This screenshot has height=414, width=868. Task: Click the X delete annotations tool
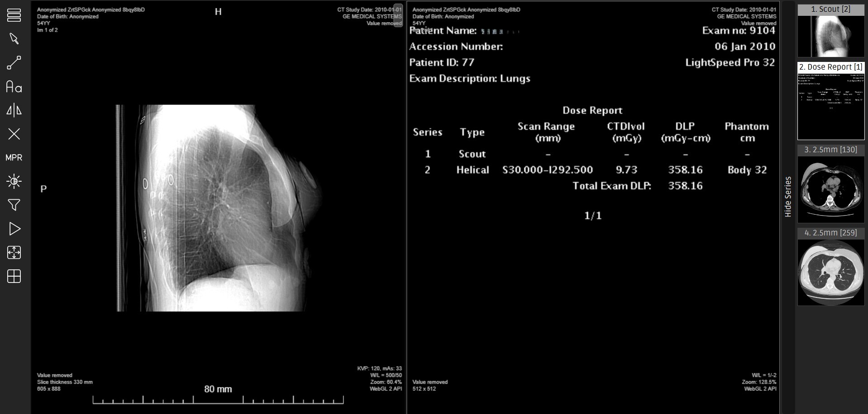click(14, 134)
